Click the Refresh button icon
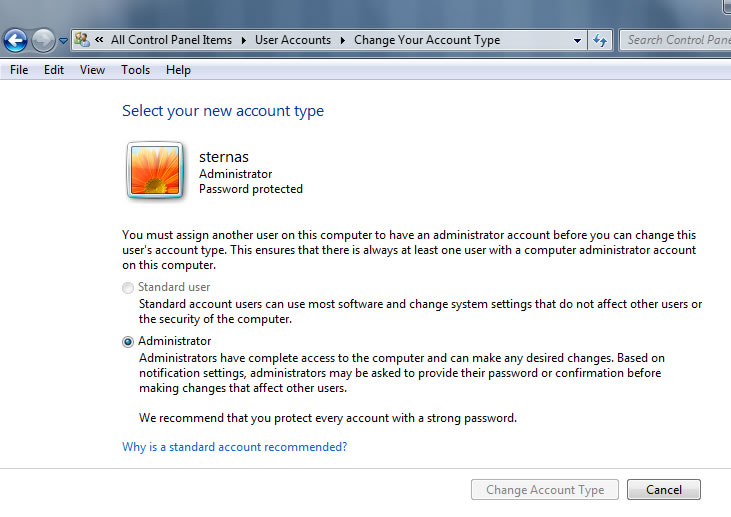Image resolution: width=731 pixels, height=517 pixels. [600, 41]
